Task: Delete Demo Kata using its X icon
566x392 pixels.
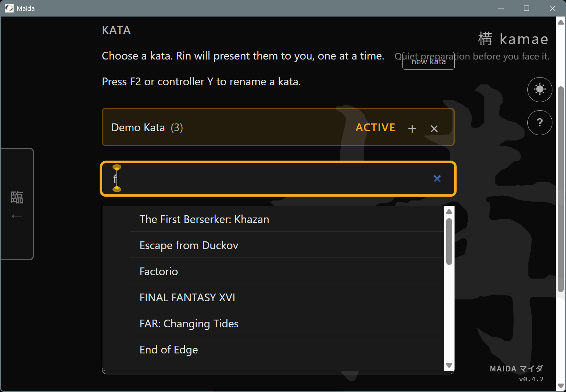Action: click(x=434, y=129)
